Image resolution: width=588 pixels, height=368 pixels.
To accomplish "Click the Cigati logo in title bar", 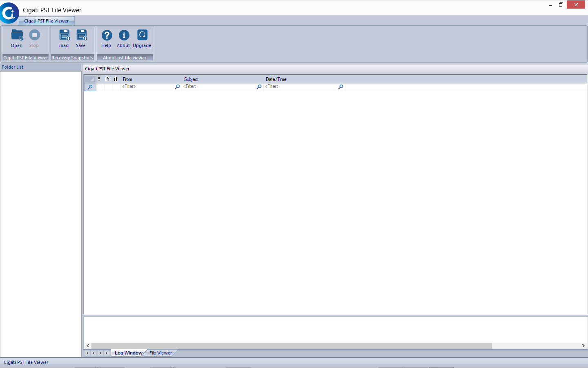I will coord(9,13).
